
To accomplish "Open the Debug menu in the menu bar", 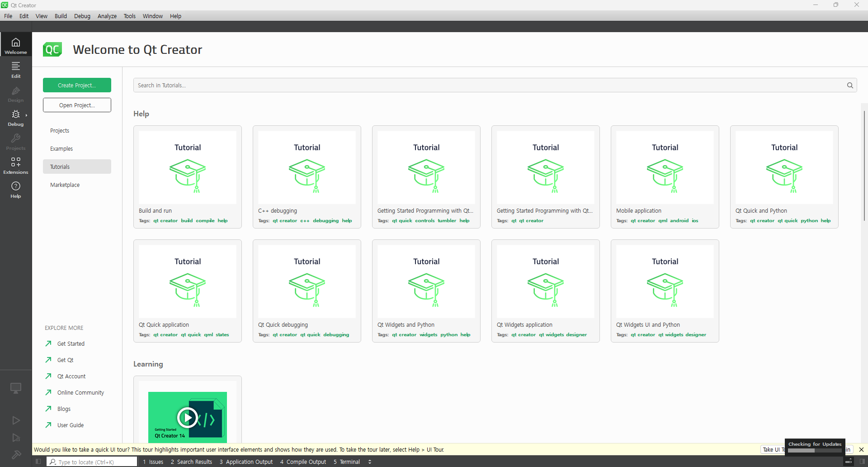I will pyautogui.click(x=82, y=16).
